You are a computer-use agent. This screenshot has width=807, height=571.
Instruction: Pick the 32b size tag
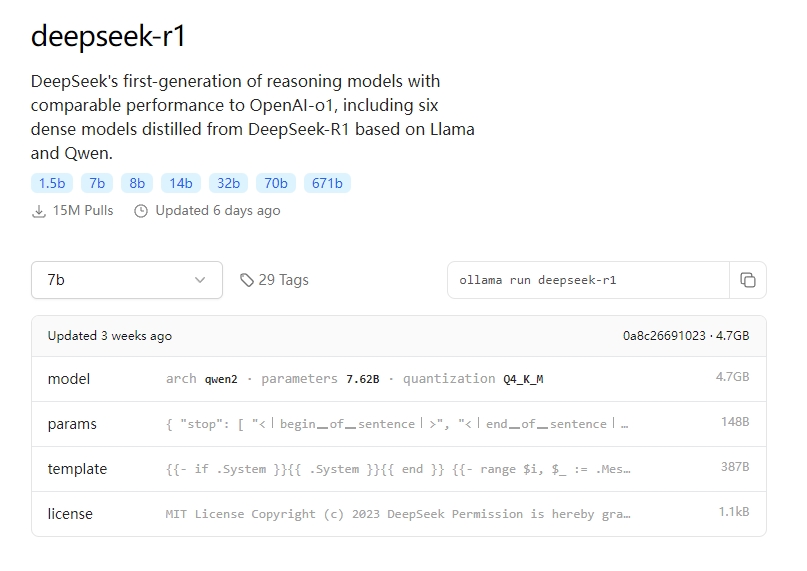(x=228, y=183)
